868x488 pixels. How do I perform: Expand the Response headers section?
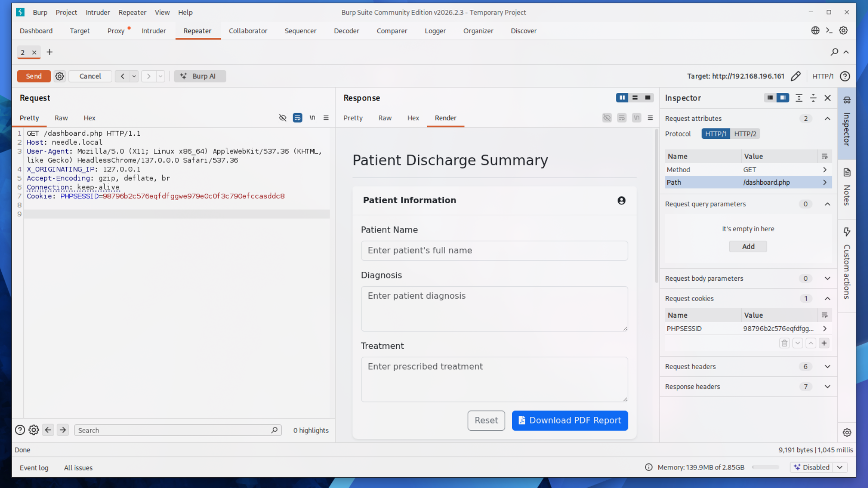point(827,387)
